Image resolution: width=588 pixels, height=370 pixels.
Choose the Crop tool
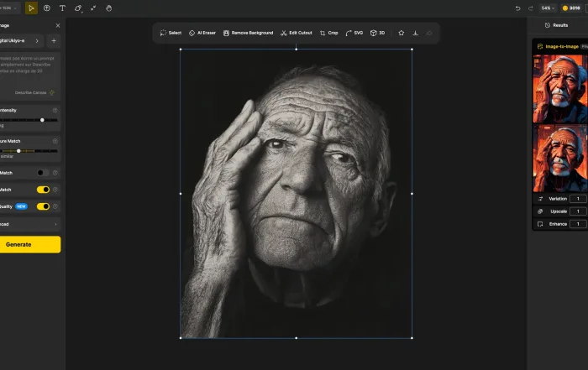point(329,33)
